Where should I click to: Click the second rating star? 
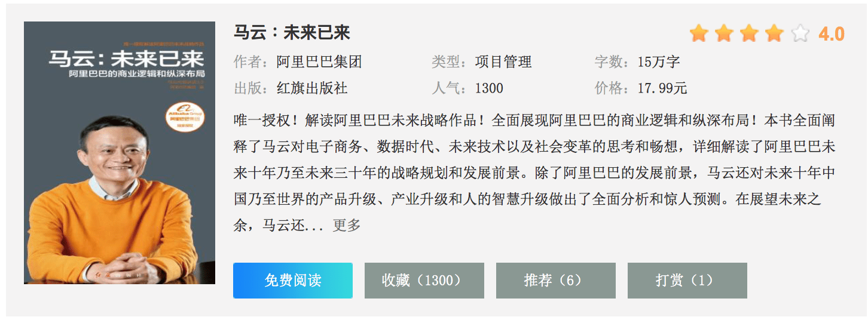(724, 33)
